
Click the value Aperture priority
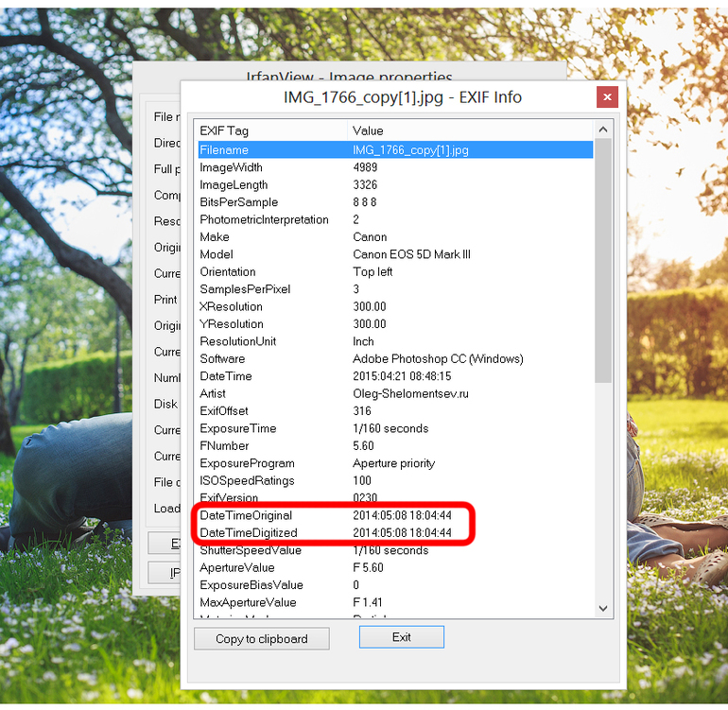tap(393, 463)
